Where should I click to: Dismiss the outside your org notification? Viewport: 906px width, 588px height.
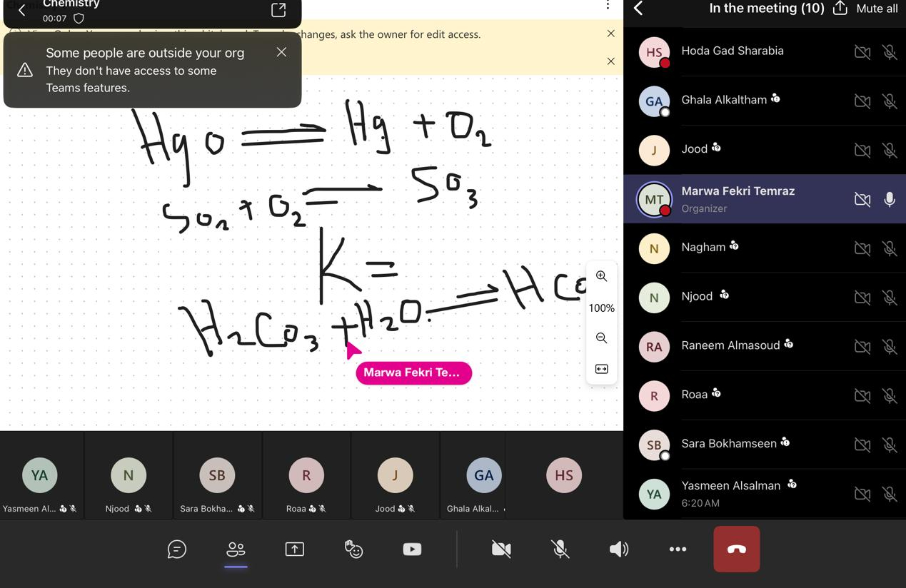coord(281,52)
